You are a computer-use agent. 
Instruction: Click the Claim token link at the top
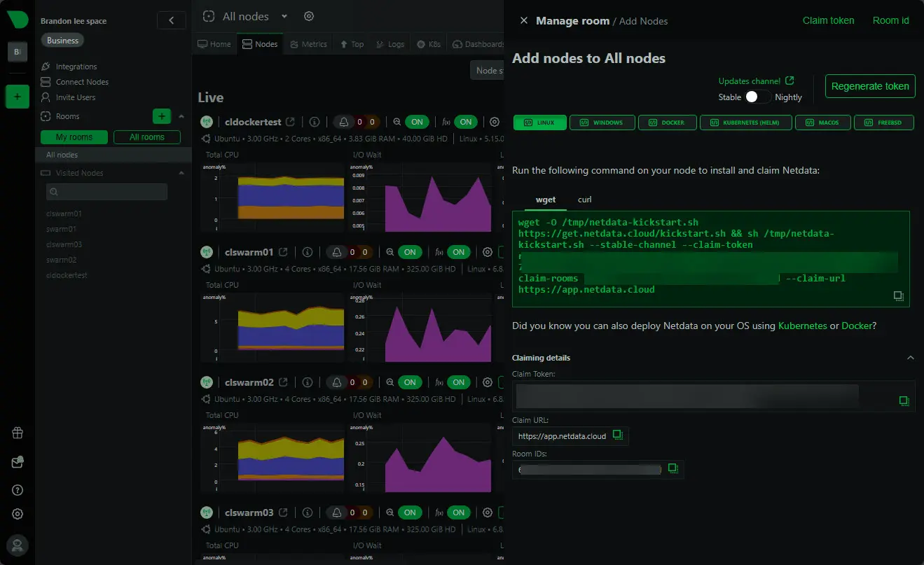point(828,20)
